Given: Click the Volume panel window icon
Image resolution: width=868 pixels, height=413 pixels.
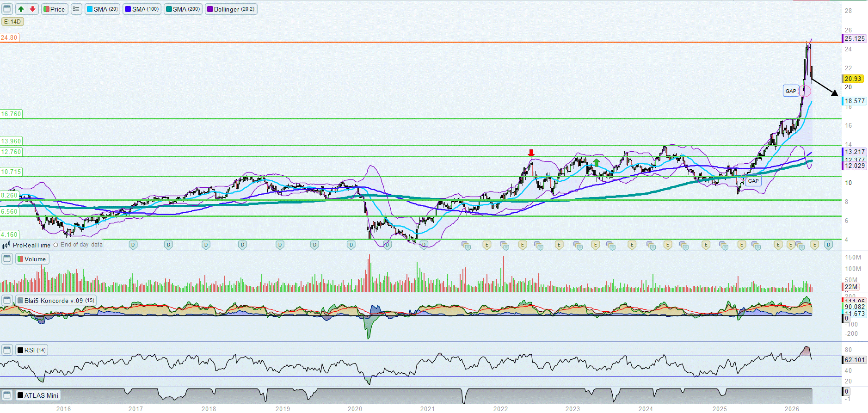Looking at the screenshot, I should point(7,259).
